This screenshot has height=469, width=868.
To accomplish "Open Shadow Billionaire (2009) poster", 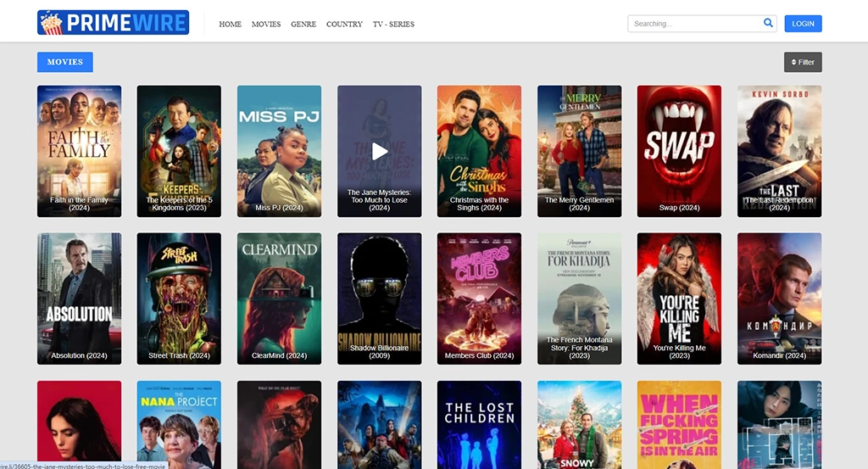I will pyautogui.click(x=379, y=293).
